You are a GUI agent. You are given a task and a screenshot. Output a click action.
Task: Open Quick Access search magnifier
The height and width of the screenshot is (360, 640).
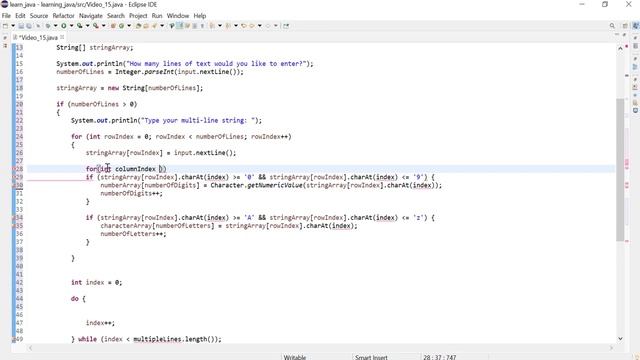point(612,26)
